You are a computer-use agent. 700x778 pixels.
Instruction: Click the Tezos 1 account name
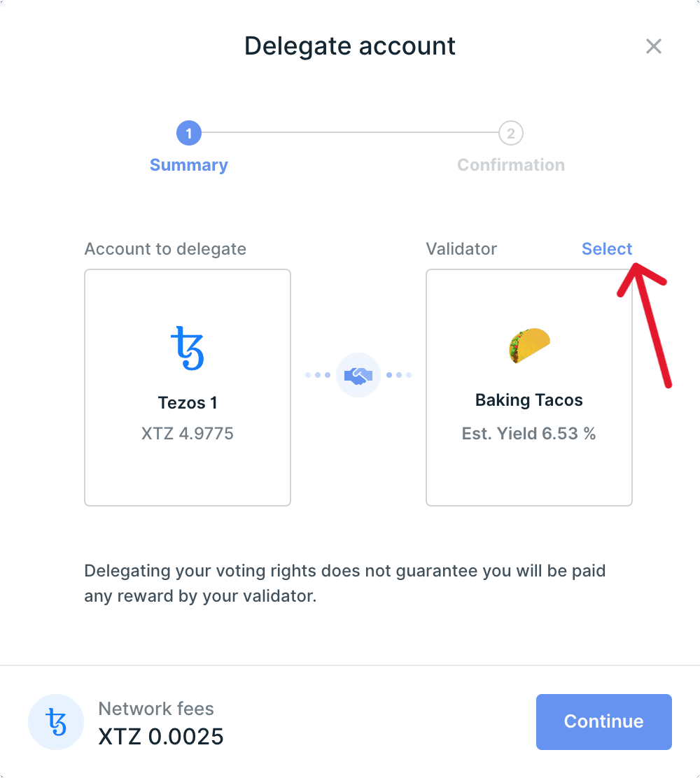187,403
